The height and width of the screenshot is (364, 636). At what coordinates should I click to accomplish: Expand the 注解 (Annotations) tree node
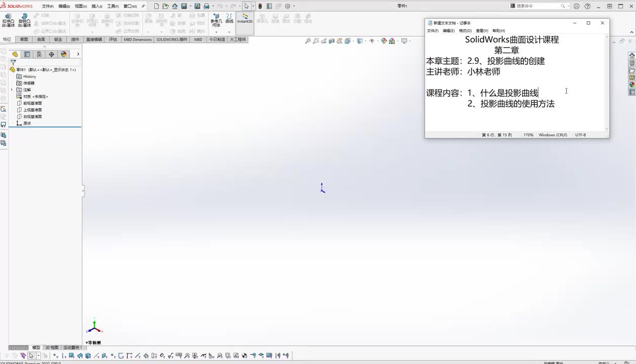(12, 89)
